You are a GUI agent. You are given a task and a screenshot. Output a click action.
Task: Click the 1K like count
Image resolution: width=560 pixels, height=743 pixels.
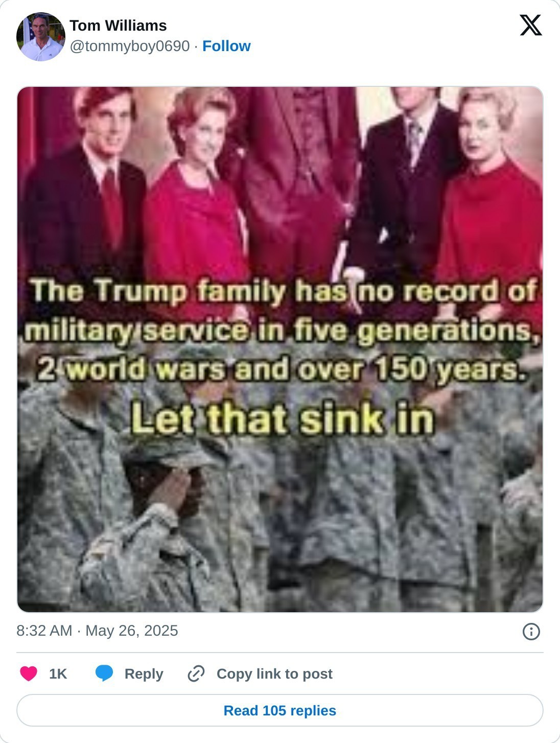(x=58, y=674)
